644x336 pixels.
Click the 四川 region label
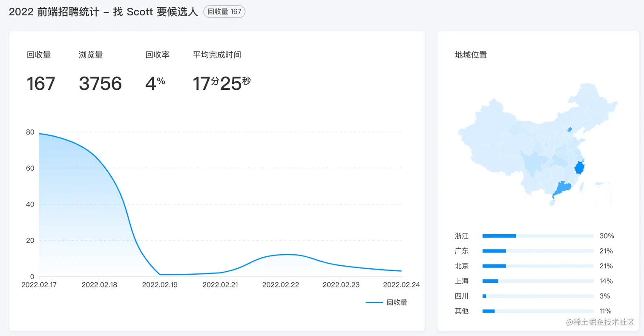pyautogui.click(x=462, y=296)
